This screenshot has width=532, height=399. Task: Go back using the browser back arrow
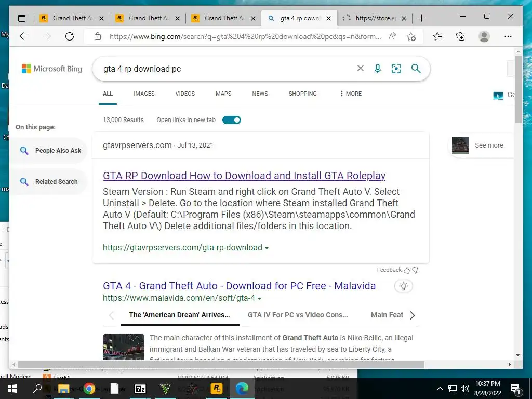click(x=24, y=36)
